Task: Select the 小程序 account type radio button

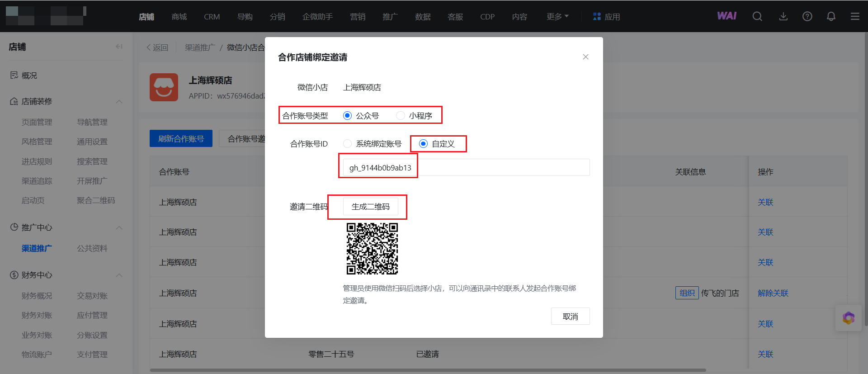Action: tap(401, 116)
